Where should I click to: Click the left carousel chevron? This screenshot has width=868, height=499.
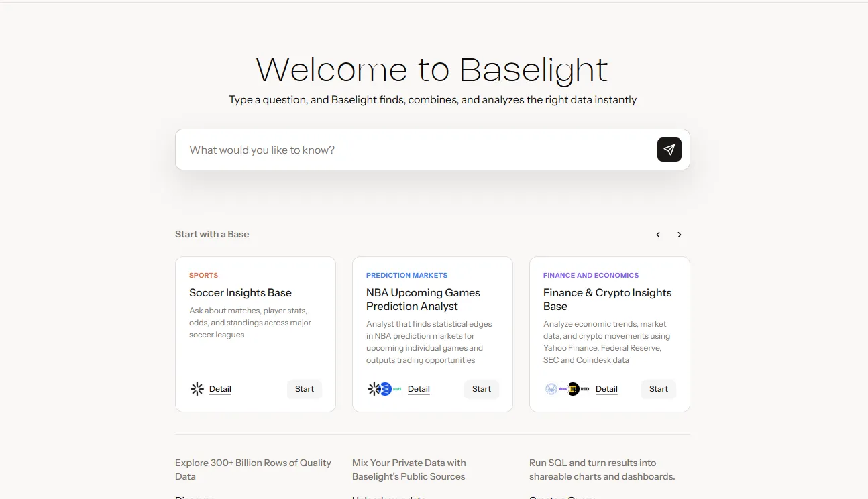click(658, 234)
